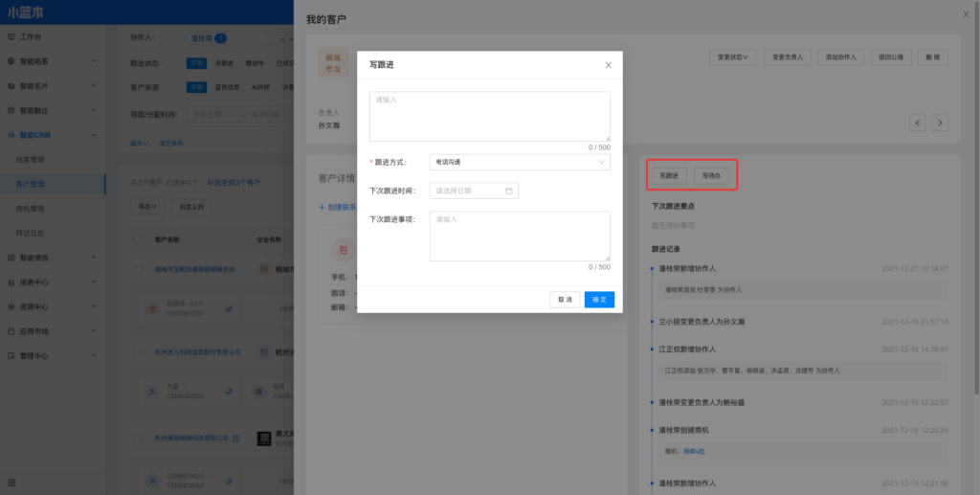Open the 跟进方式 dropdown

click(x=520, y=162)
